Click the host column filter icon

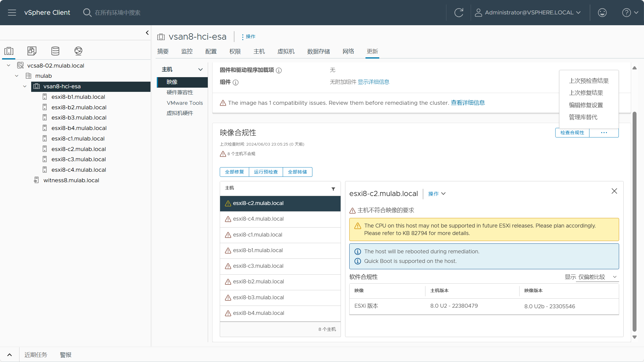[x=333, y=189]
